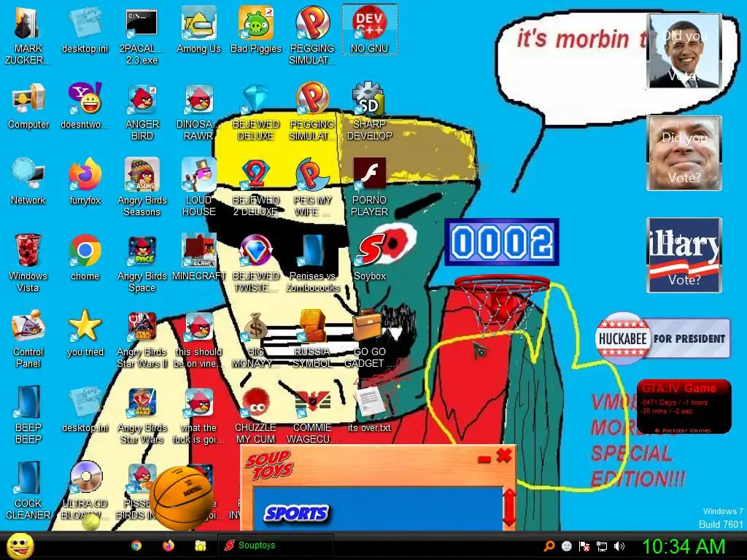Open the GO GO GADGET briefcase icon

370,339
